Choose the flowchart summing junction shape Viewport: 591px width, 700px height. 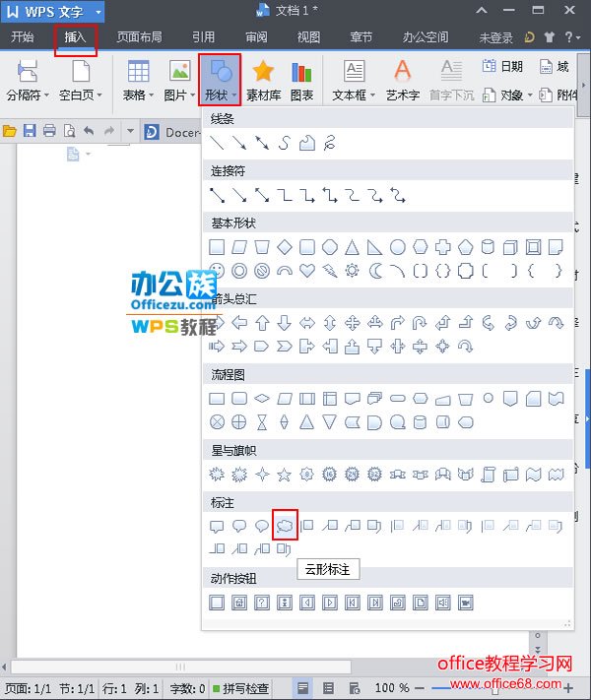click(217, 422)
